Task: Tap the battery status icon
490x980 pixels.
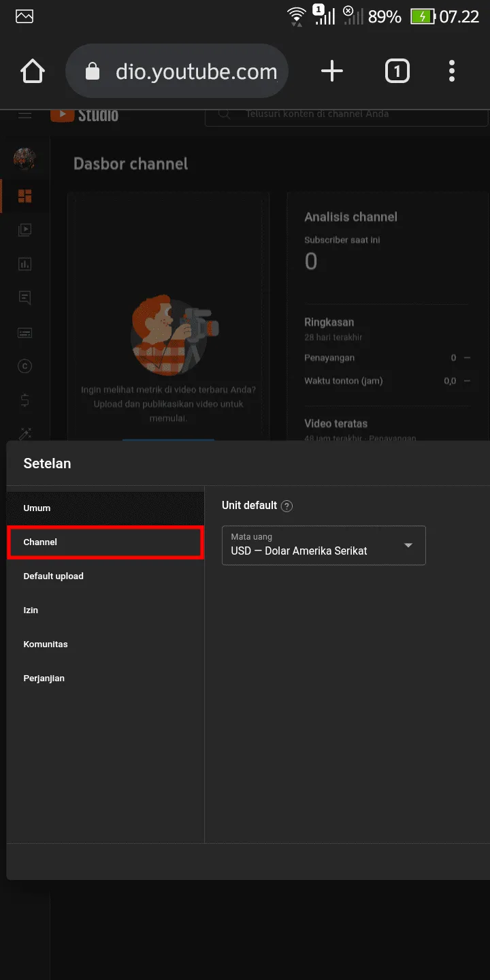Action: click(x=423, y=16)
